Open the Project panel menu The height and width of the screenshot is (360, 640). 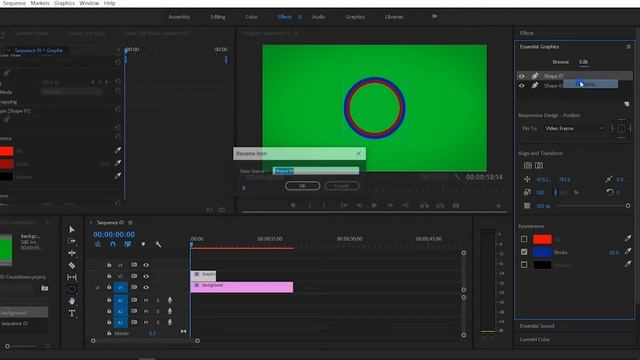pos(47,222)
